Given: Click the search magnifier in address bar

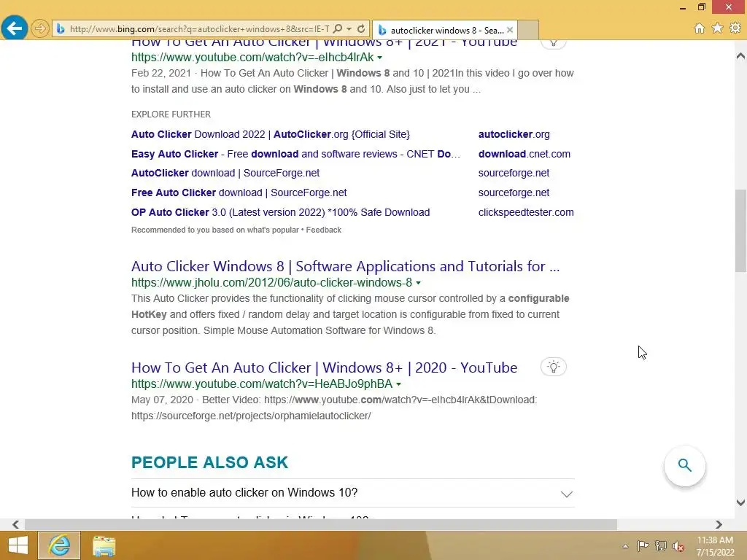Looking at the screenshot, I should tap(337, 28).
